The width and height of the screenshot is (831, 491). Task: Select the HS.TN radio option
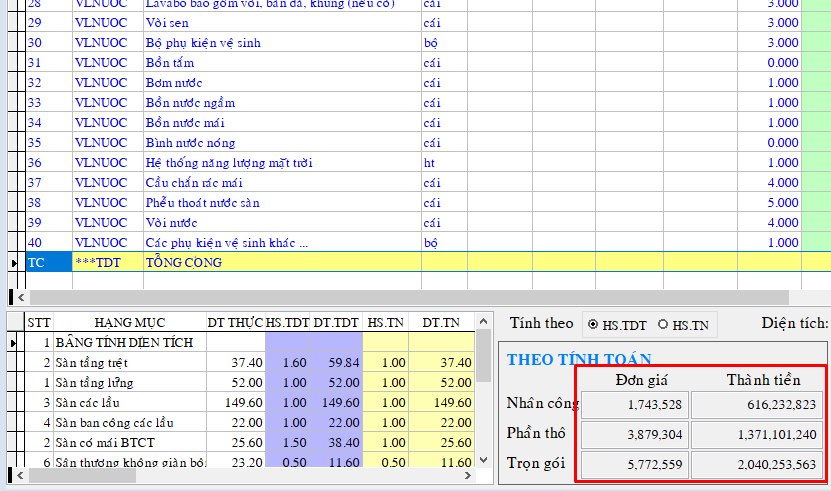662,324
